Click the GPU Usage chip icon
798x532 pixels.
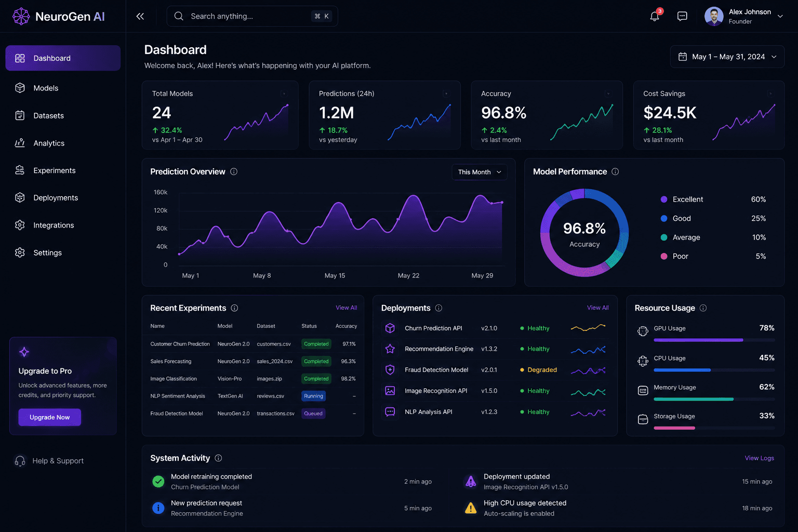[643, 331]
